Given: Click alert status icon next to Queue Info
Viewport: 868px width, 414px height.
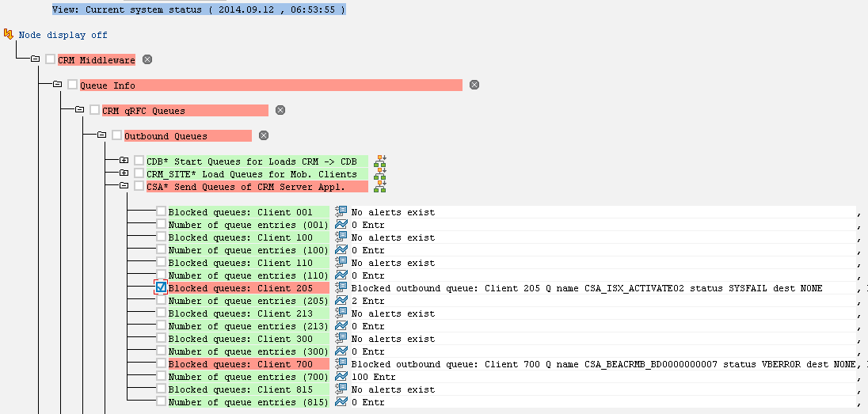Looking at the screenshot, I should tap(474, 85).
